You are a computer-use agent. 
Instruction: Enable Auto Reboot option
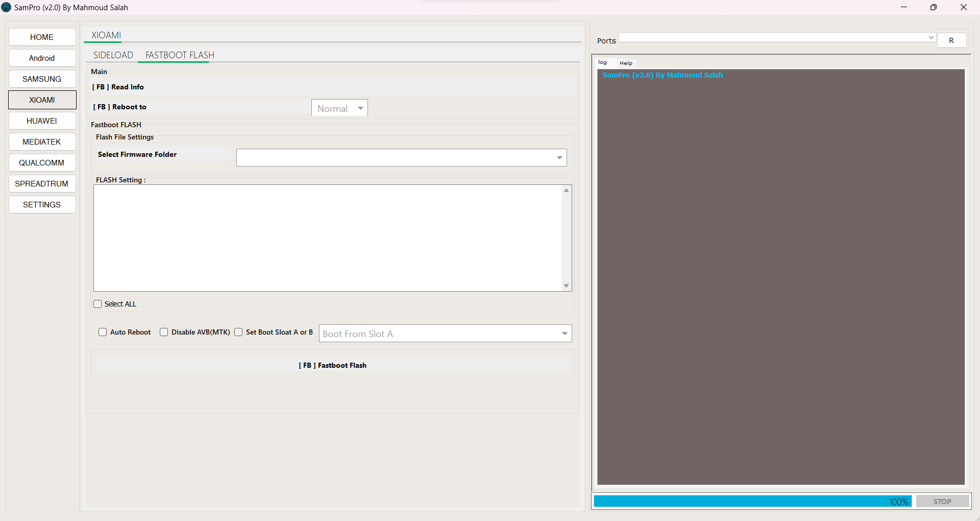[103, 332]
